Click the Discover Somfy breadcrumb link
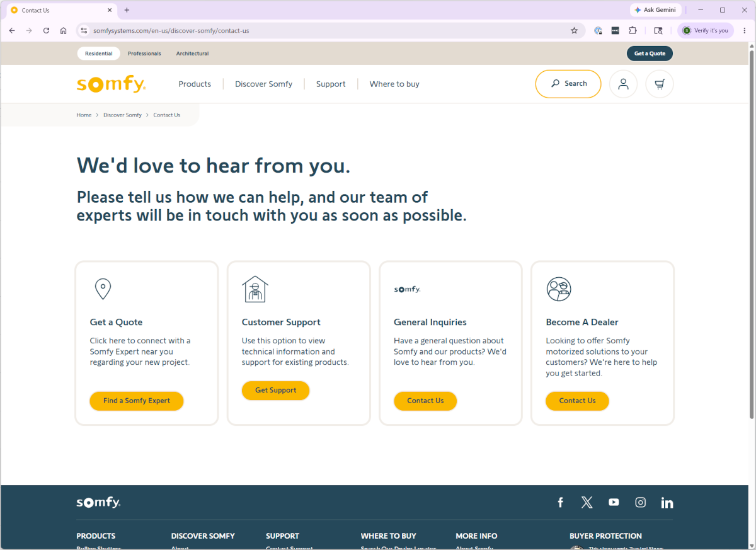756x550 pixels. coord(123,115)
